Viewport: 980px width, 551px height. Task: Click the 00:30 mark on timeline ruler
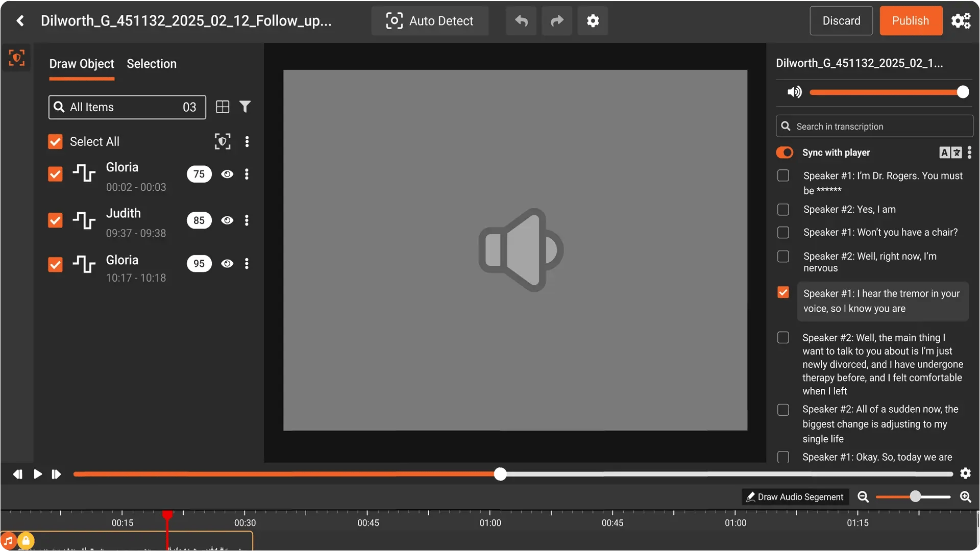click(x=245, y=523)
